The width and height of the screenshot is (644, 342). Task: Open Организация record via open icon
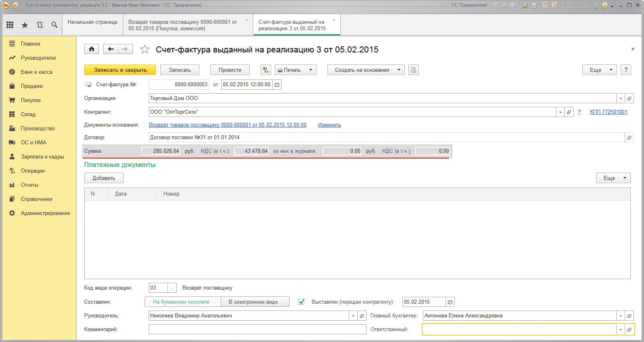629,98
